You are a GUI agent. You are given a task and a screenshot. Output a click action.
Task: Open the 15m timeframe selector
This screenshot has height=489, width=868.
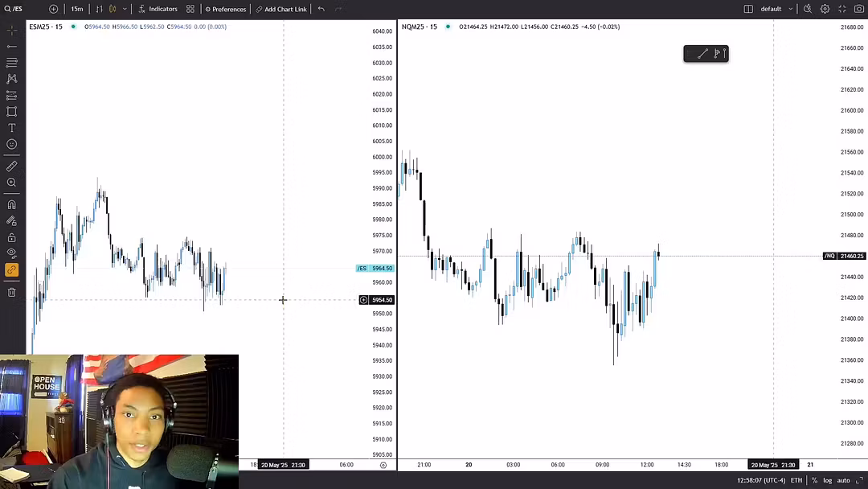coord(77,9)
